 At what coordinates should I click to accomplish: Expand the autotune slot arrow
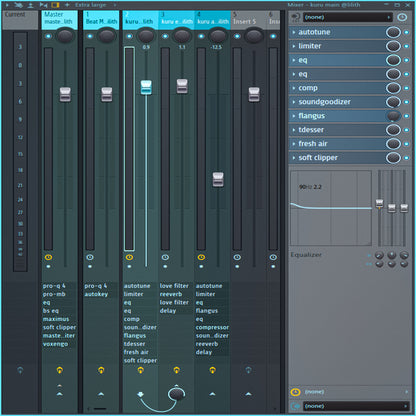294,32
